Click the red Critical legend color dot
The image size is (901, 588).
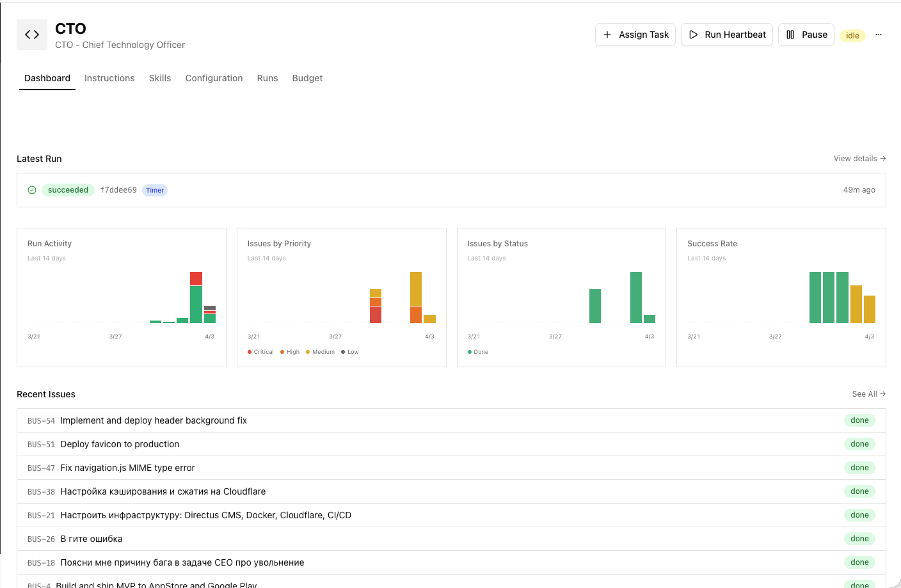point(249,351)
